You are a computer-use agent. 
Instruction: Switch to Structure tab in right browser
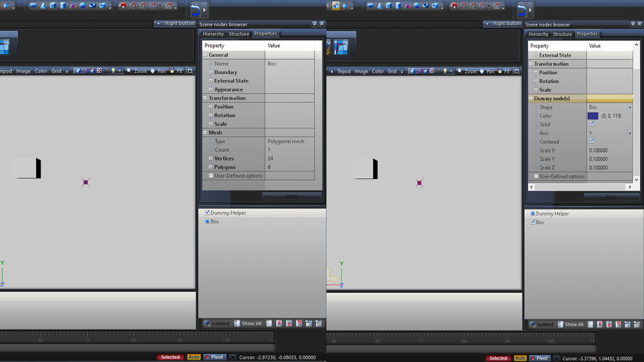pos(562,34)
